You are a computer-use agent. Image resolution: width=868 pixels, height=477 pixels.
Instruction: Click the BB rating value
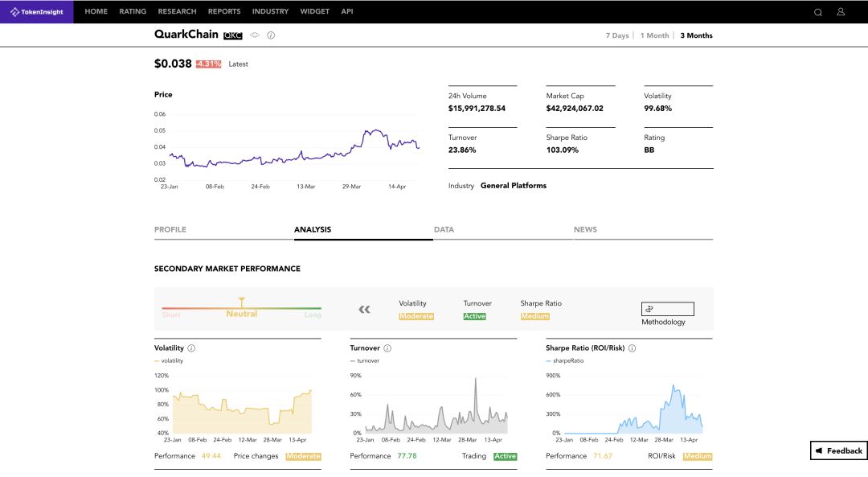[649, 150]
